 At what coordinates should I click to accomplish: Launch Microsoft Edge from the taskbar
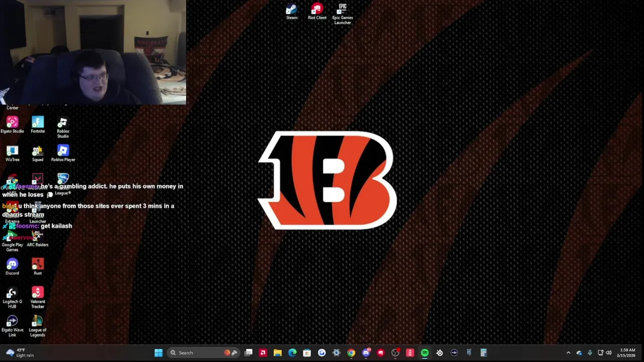292,353
